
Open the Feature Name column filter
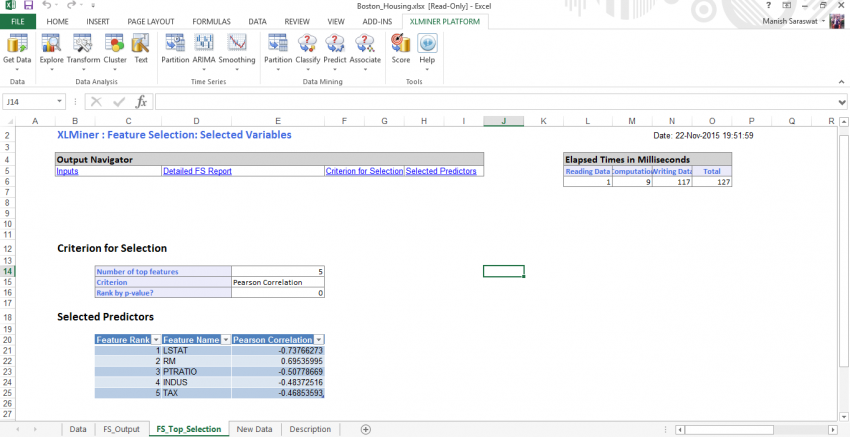pos(225,340)
